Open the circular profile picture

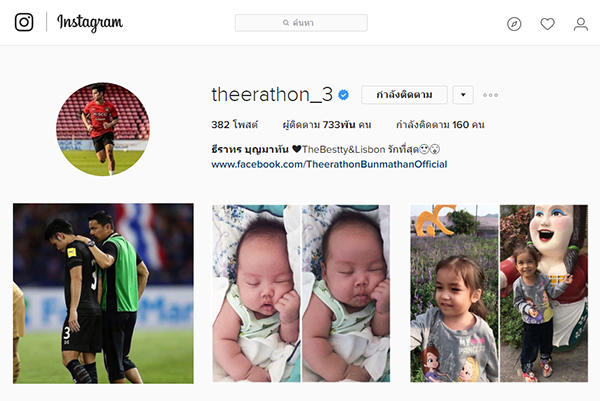tap(103, 129)
